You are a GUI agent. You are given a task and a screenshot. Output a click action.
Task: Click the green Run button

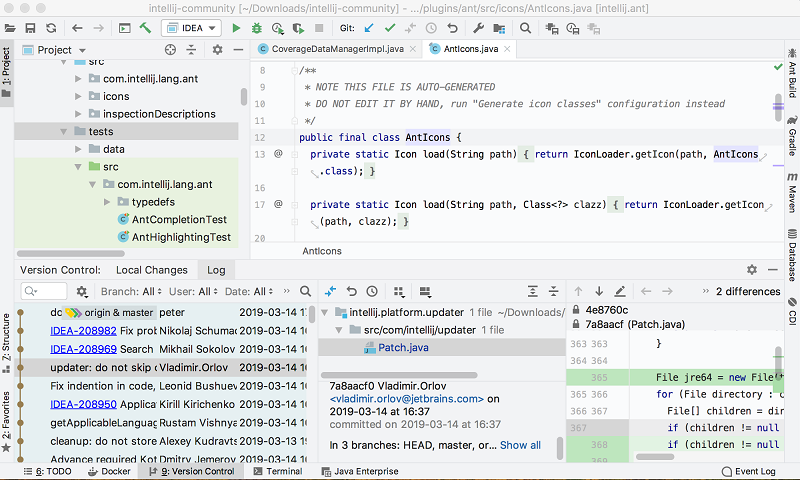point(236,28)
